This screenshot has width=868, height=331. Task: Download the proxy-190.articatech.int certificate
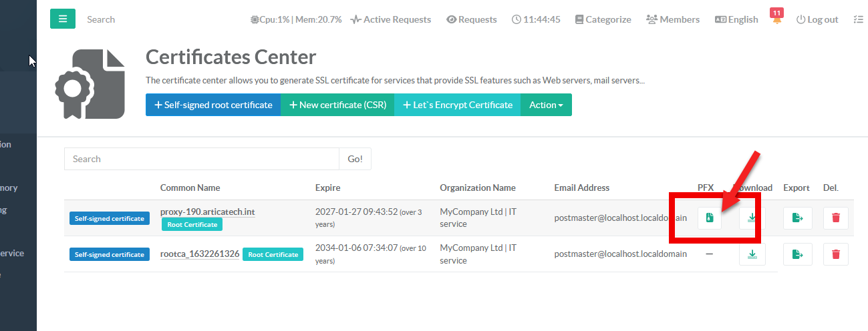(752, 218)
